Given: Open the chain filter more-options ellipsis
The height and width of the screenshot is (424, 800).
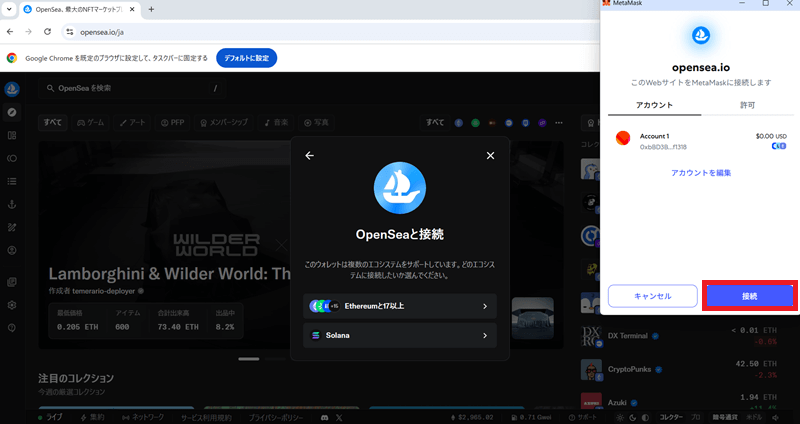Looking at the screenshot, I should pos(559,122).
